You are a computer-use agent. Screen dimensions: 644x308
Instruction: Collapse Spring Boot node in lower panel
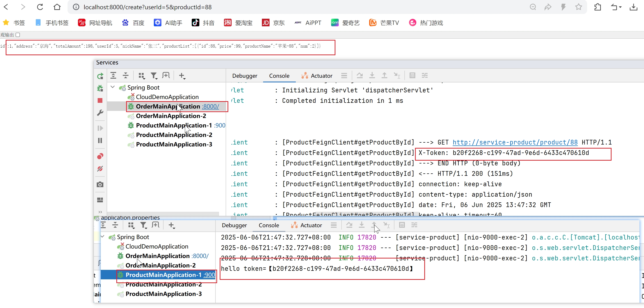pyautogui.click(x=102, y=236)
